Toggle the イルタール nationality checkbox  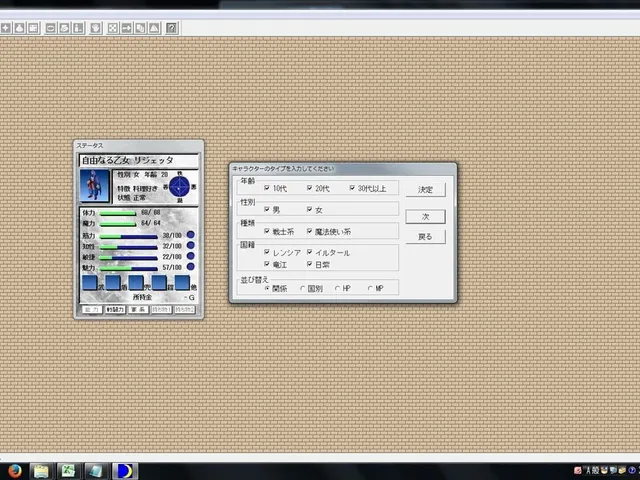tap(309, 252)
